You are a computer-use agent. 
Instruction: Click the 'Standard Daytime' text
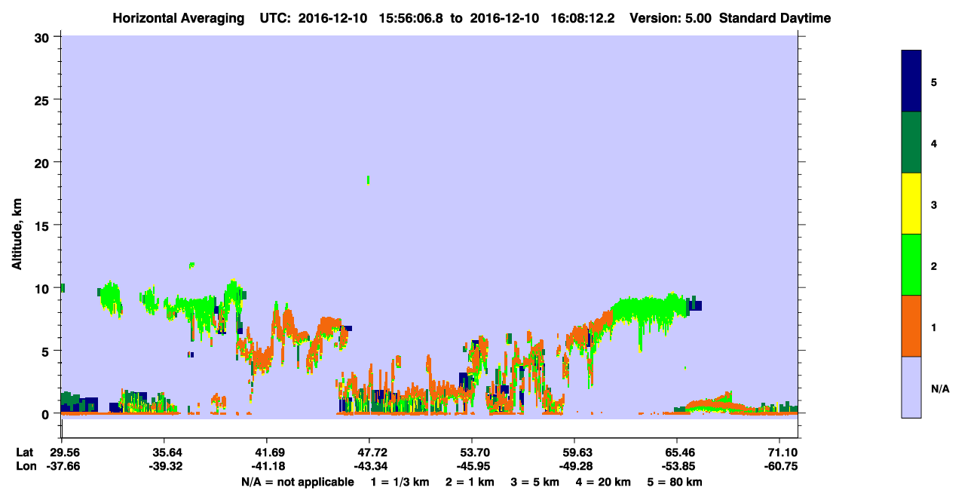(x=775, y=18)
